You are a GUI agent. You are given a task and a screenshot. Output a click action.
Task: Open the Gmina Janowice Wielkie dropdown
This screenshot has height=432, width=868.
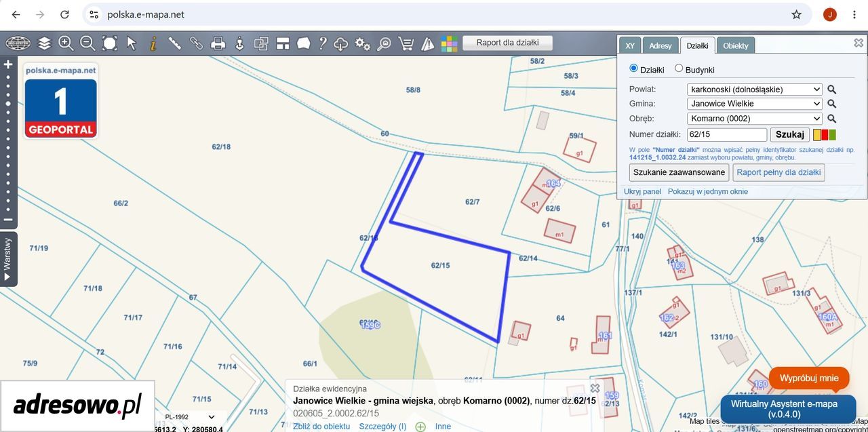[x=755, y=104]
